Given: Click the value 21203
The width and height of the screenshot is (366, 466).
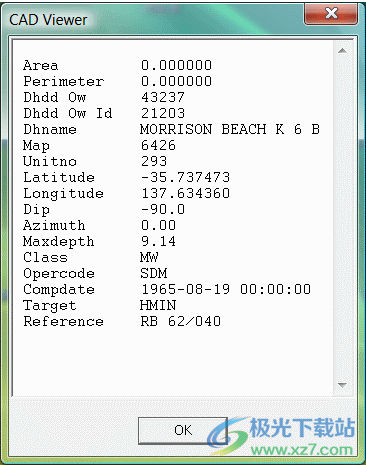Looking at the screenshot, I should tap(163, 113).
